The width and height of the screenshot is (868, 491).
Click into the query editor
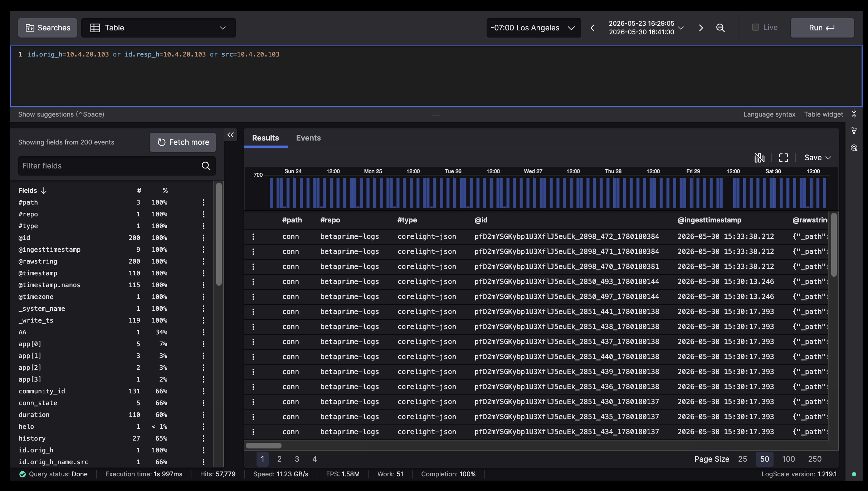[436, 76]
